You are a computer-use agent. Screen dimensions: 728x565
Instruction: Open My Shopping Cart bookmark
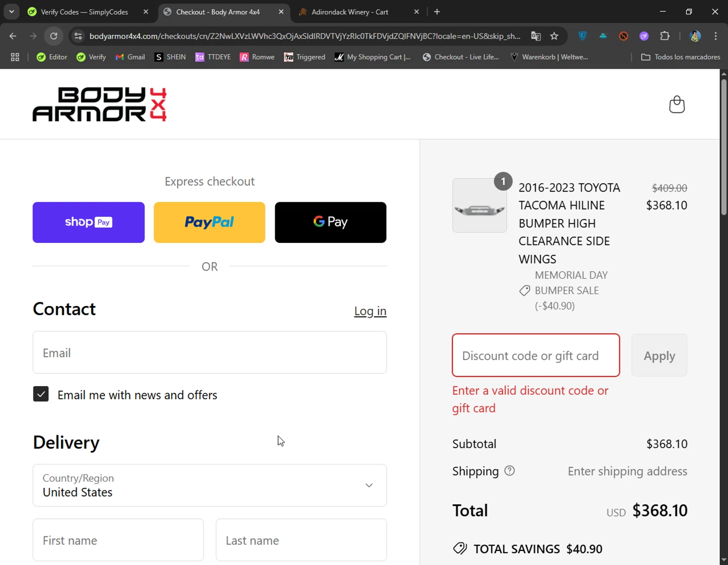pos(373,57)
